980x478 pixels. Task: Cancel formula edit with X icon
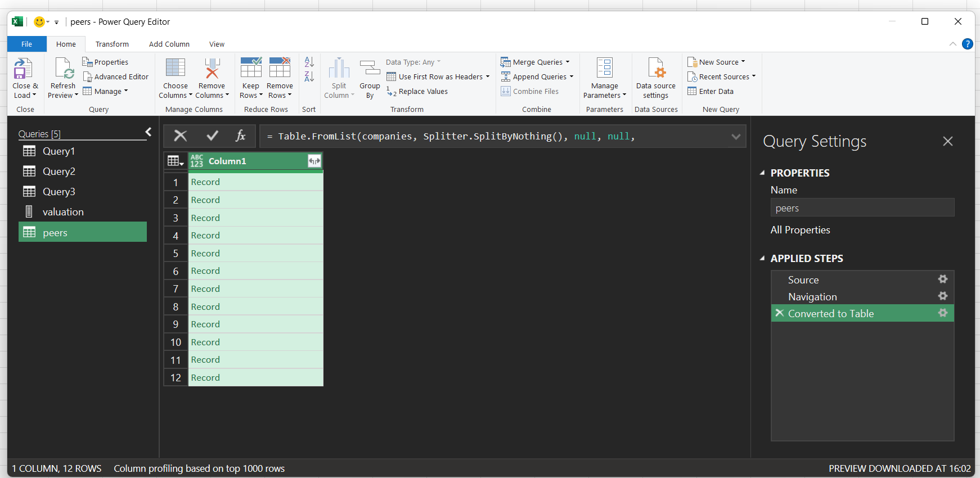[181, 136]
